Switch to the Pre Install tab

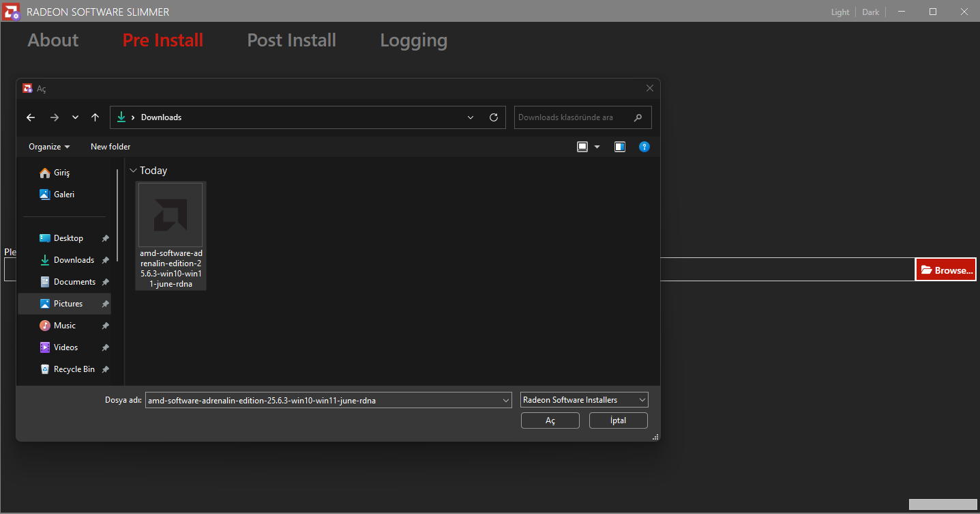coord(163,40)
